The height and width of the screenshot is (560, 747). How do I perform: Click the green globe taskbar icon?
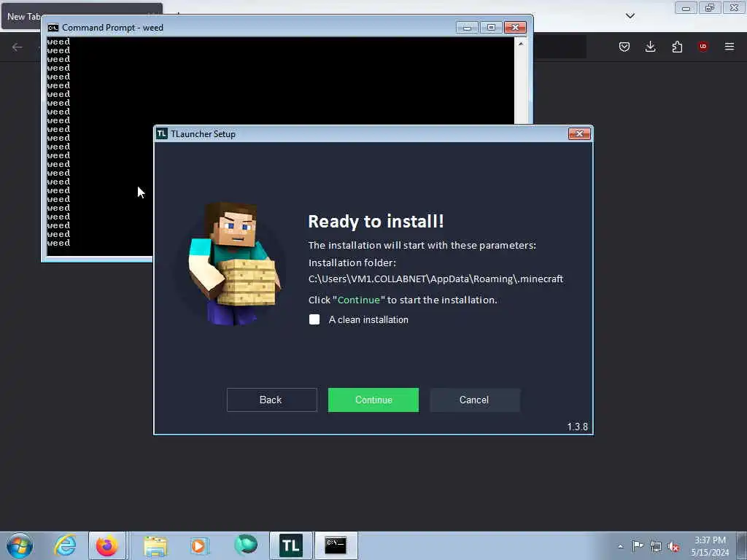pos(245,545)
